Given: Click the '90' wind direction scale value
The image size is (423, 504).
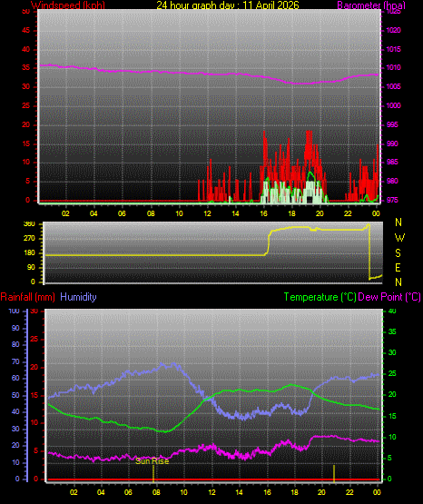Looking at the screenshot, I should click(x=31, y=267).
